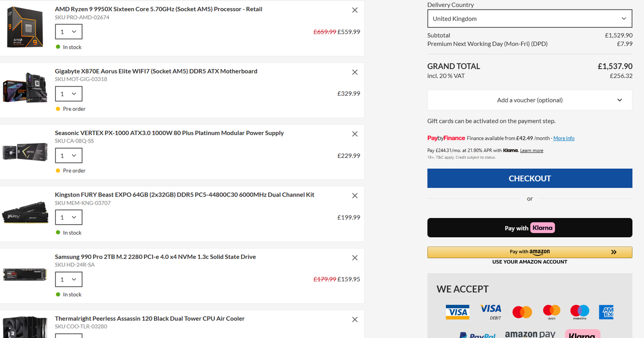Image resolution: width=644 pixels, height=338 pixels.
Task: Remove the Seasonic VERTEX PX-1000 power supply
Action: pos(355,134)
